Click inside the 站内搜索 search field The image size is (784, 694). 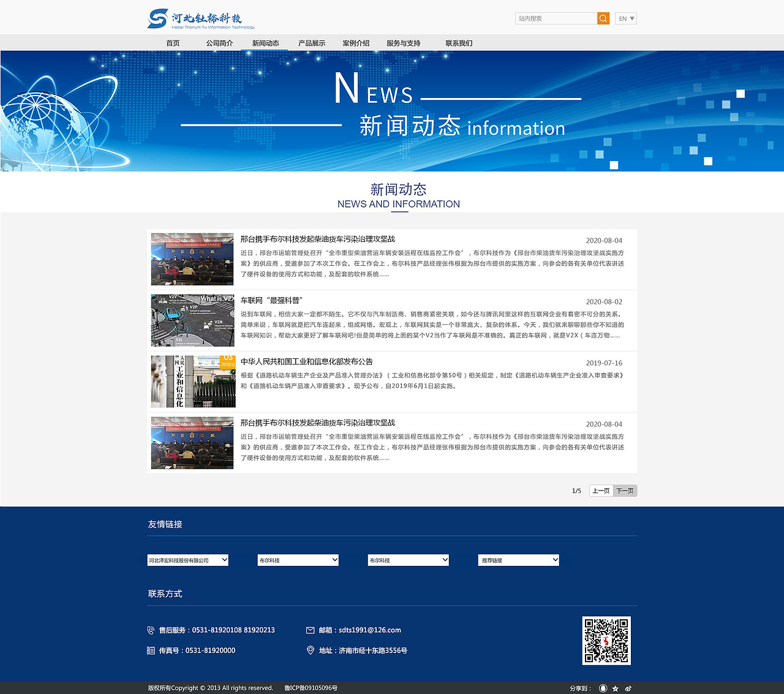554,18
